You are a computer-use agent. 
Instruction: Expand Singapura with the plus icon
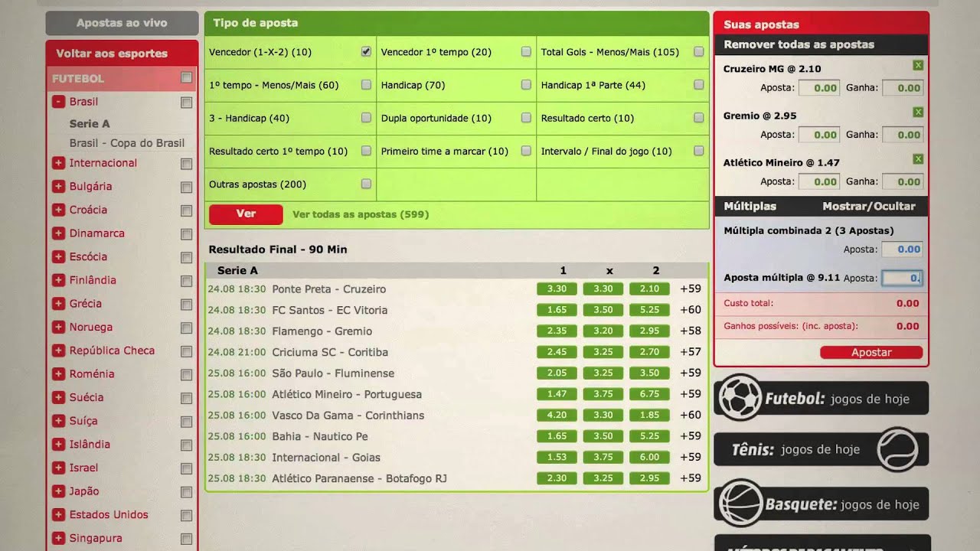pos(58,538)
